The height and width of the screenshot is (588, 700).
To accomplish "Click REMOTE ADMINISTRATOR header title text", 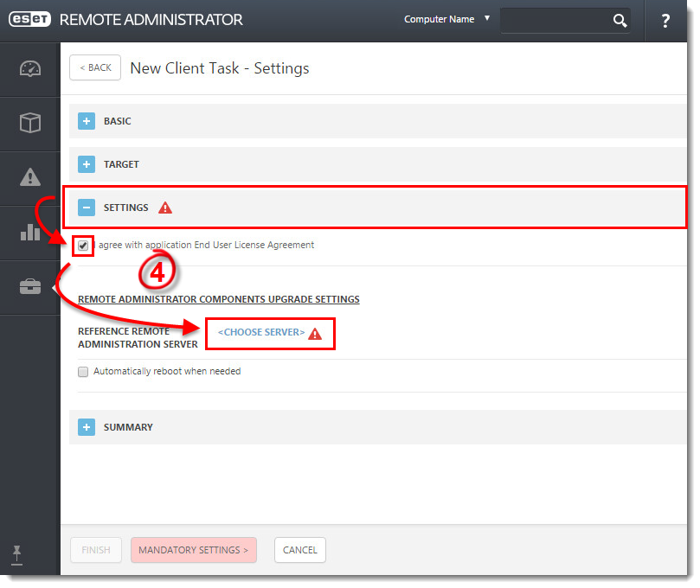I will tap(151, 20).
